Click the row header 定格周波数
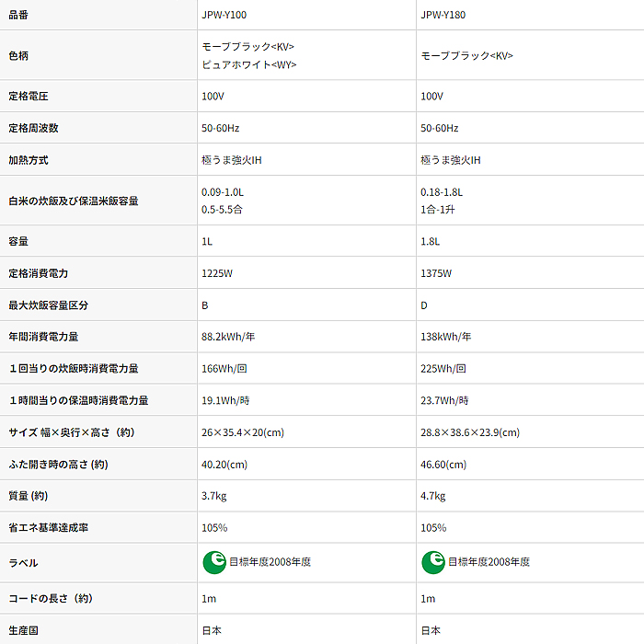This screenshot has height=644, width=644. pos(33,128)
